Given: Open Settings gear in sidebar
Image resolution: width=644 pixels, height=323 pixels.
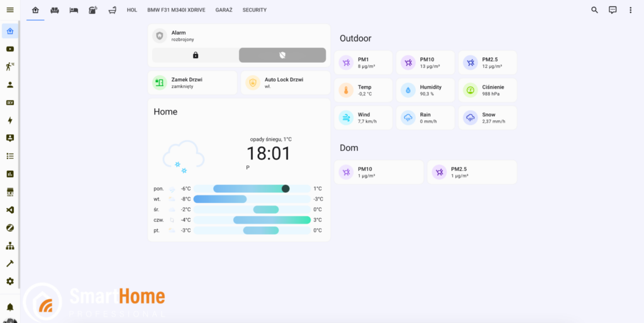Looking at the screenshot, I should 10,282.
